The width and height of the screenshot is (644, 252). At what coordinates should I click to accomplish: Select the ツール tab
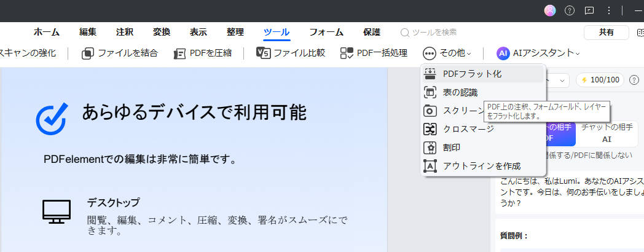click(x=277, y=32)
